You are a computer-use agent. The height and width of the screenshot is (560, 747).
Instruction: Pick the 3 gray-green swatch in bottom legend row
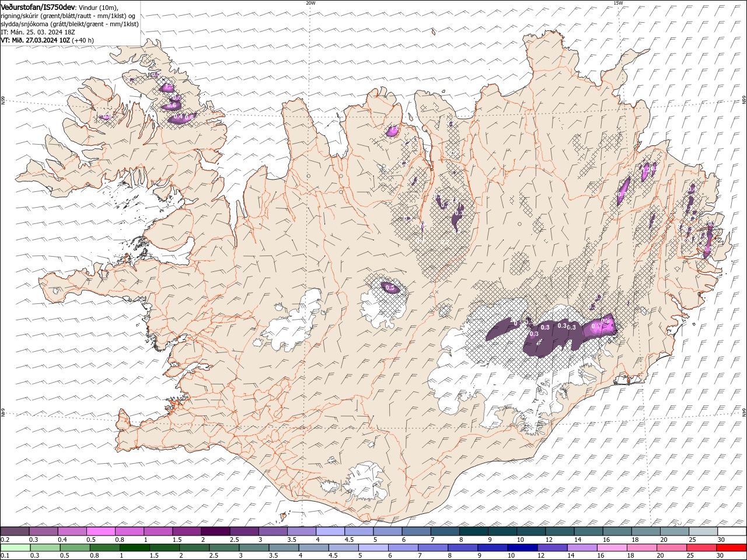pos(254,548)
